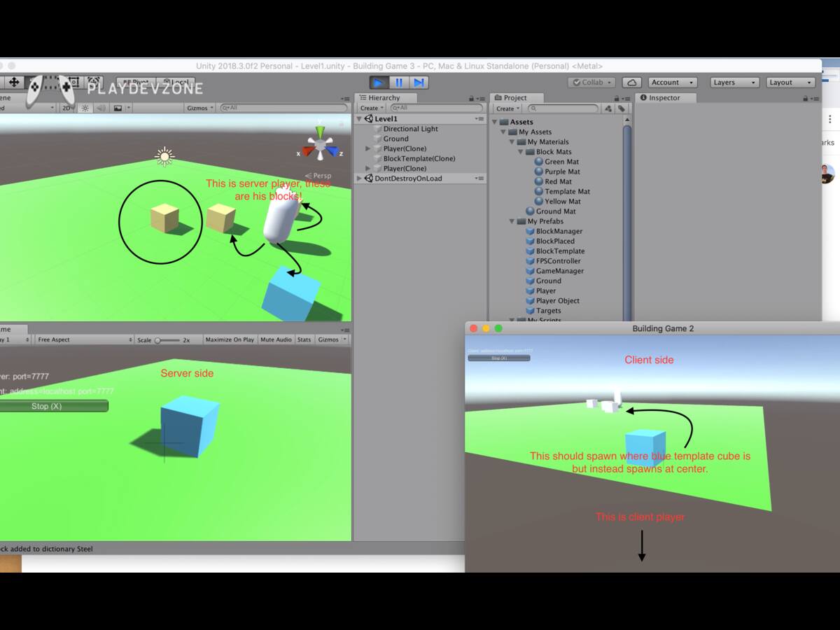Collapse the My Materials folder
840x630 pixels.
(512, 141)
